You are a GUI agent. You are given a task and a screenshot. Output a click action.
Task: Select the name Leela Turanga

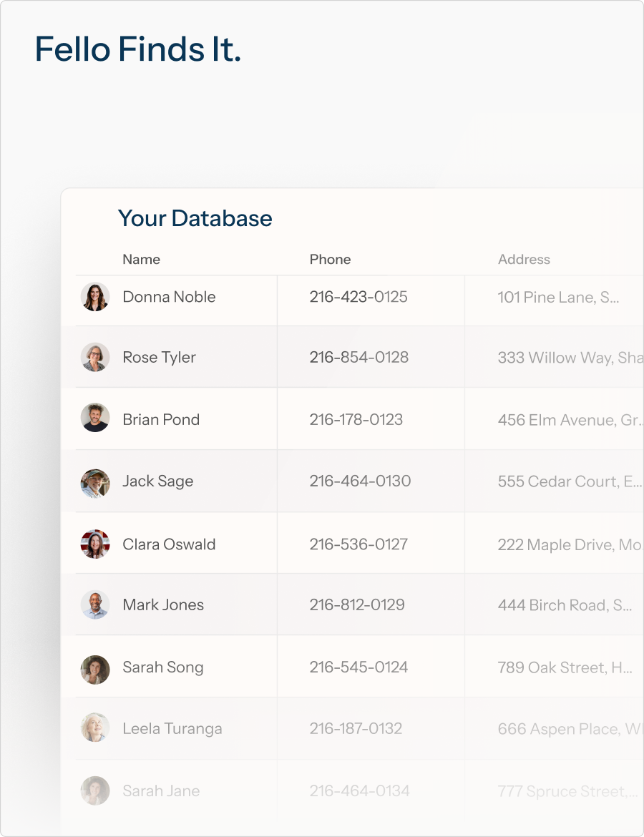click(172, 729)
